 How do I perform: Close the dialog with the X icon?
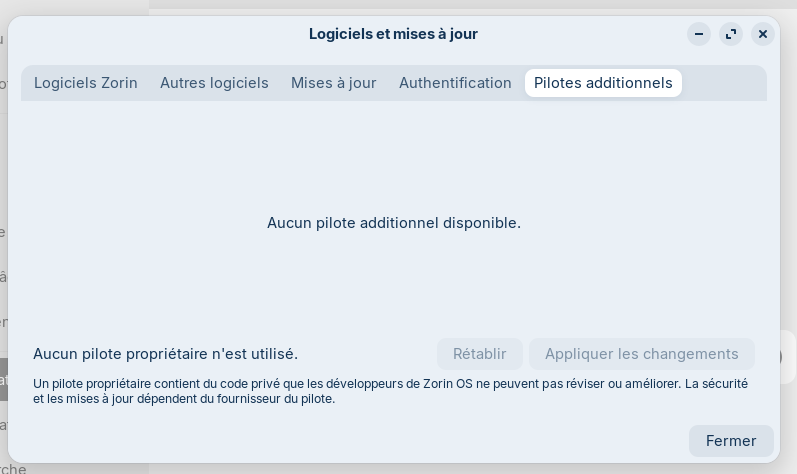coord(763,34)
